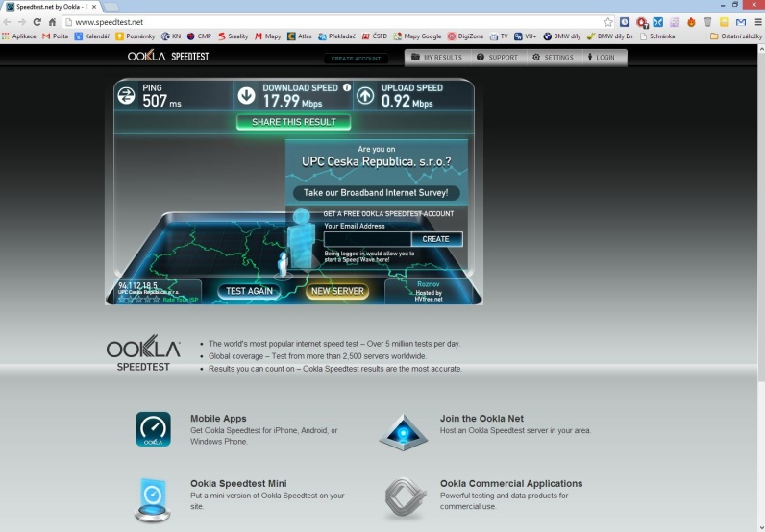765x532 pixels.
Task: Click the Ookla Commercial Applications icon
Action: [404, 498]
